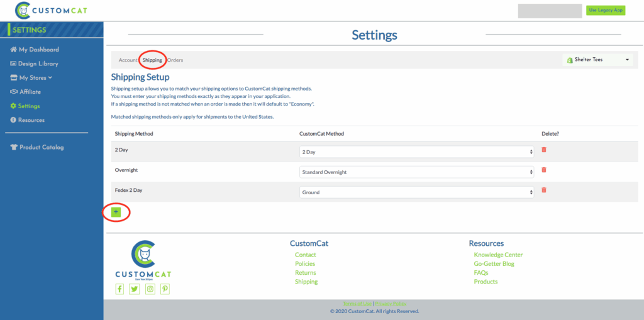Click the 'Shipping Method' column header
Image resolution: width=644 pixels, height=320 pixels.
pyautogui.click(x=134, y=134)
